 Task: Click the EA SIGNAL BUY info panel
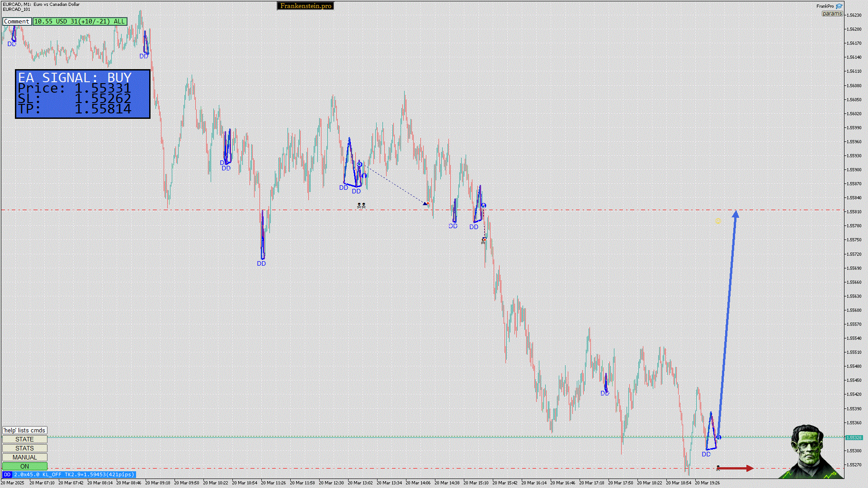pyautogui.click(x=83, y=94)
